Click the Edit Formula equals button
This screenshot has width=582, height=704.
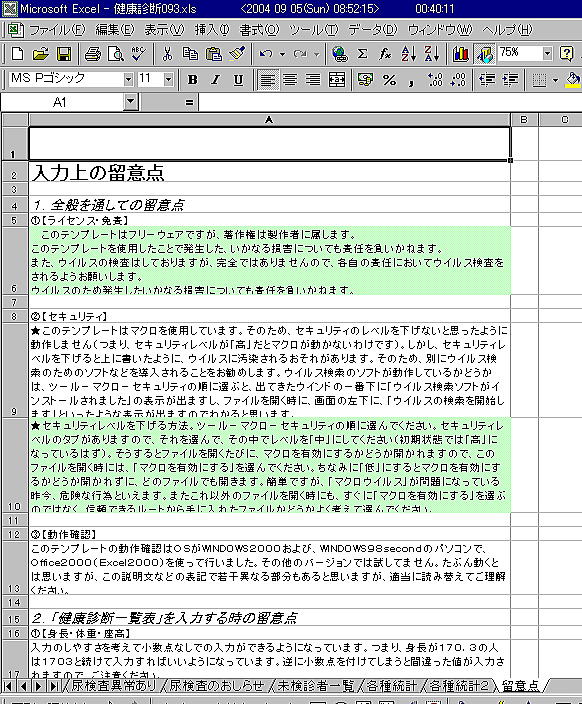[x=190, y=102]
